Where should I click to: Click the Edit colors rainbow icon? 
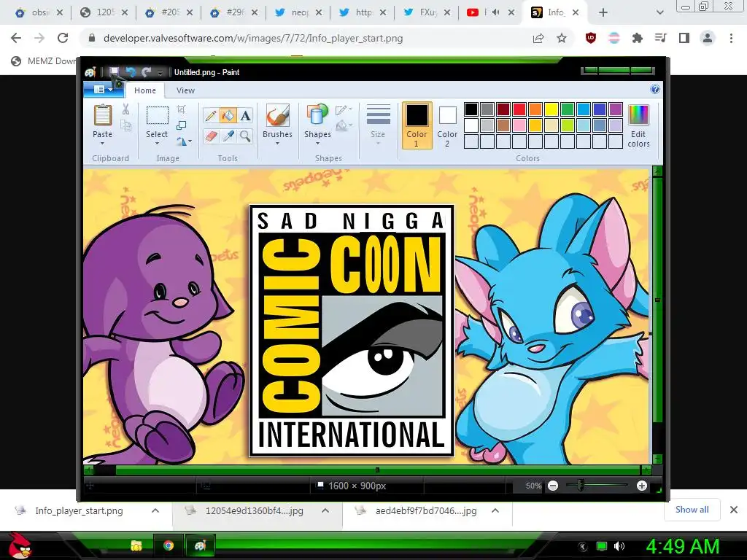click(638, 116)
